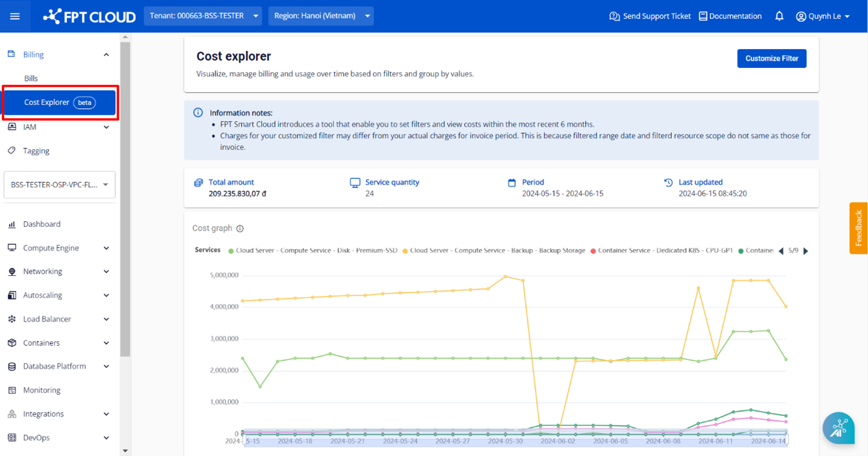The image size is (868, 456).
Task: Click the Send Support Ticket link
Action: tap(657, 16)
